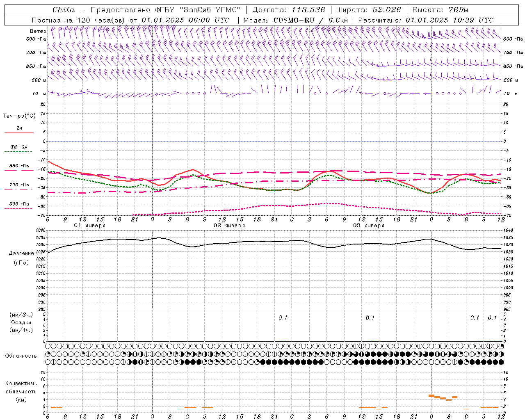This screenshot has height=420, width=525.
Task: Click the "(км)" unit under convective cloudiness
Action: [x=21, y=399]
